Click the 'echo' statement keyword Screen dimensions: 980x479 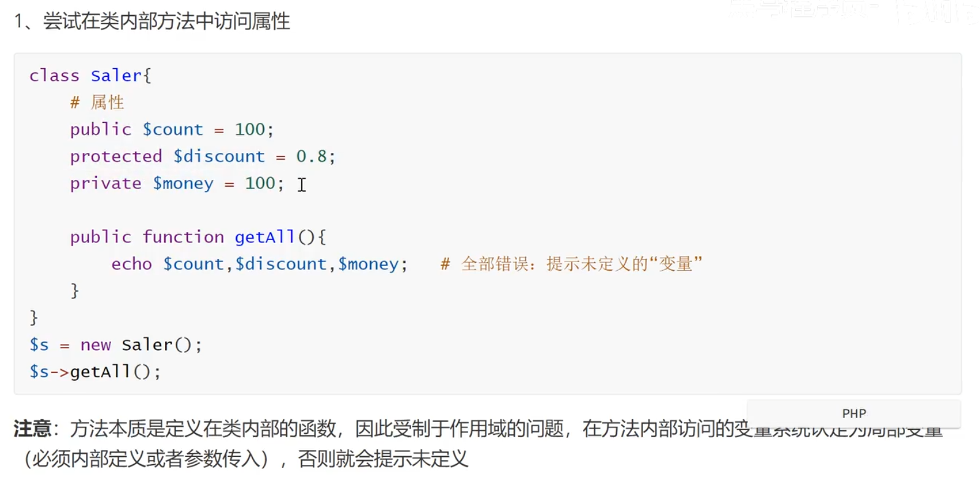click(131, 264)
